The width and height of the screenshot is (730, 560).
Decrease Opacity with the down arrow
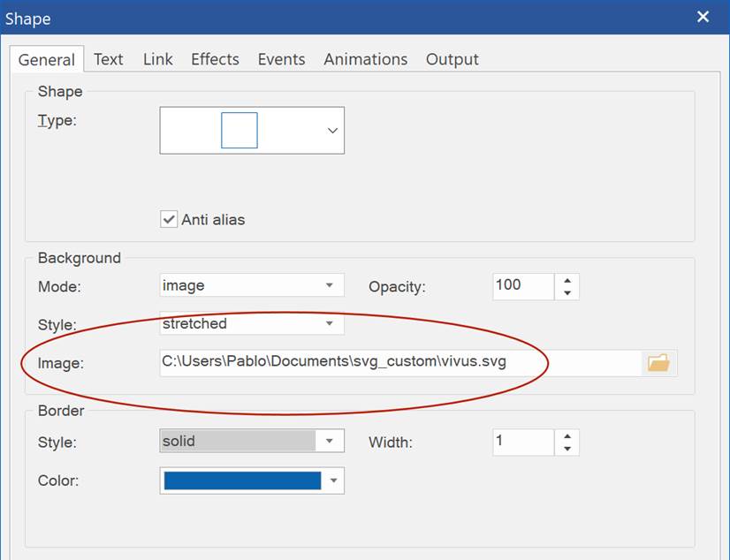point(567,292)
